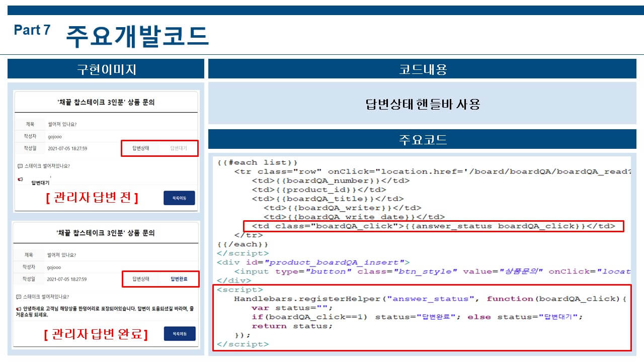Click the {{boardQA_write_date}} code line
644x362 pixels.
click(354, 217)
